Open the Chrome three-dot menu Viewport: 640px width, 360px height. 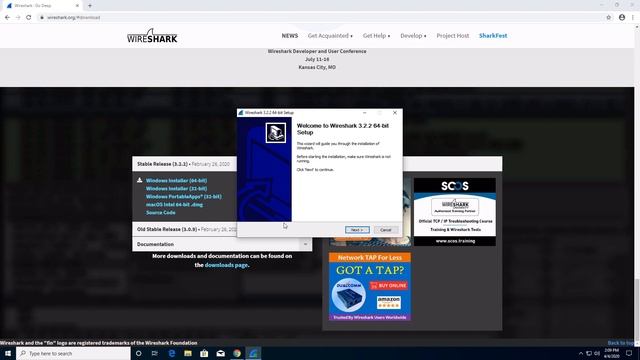point(633,17)
